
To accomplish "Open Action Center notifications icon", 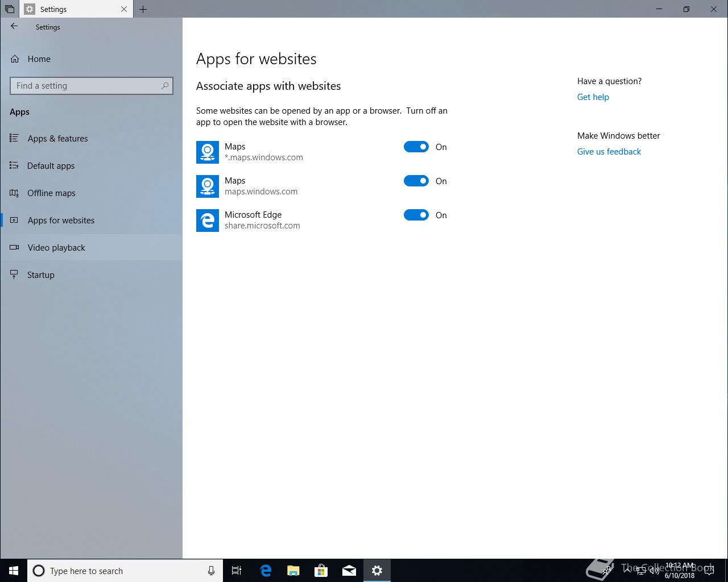I will [x=709, y=571].
